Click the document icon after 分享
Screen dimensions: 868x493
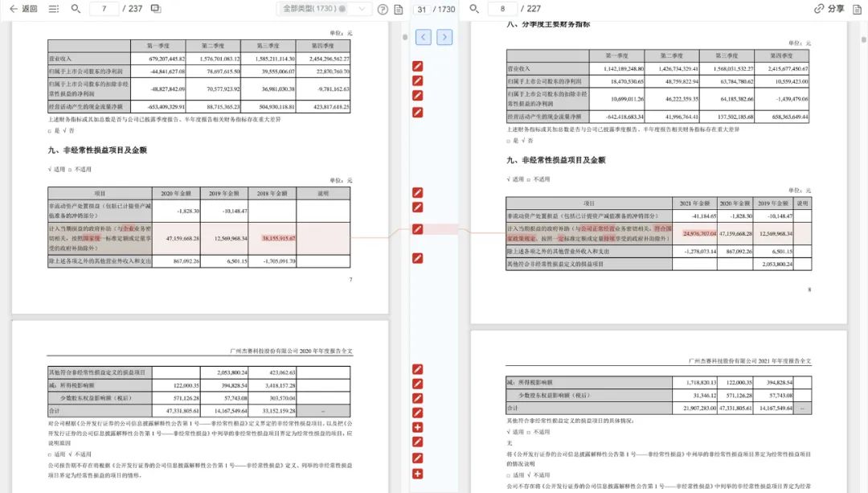[x=857, y=9]
